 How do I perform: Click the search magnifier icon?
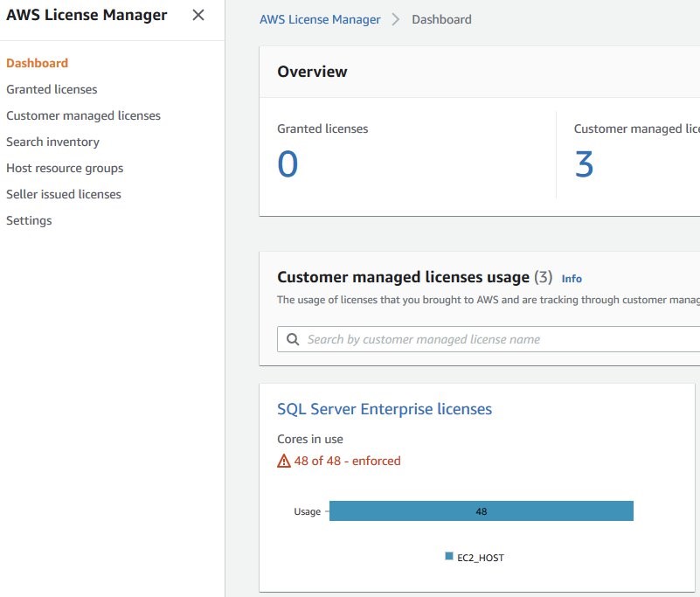coord(293,339)
